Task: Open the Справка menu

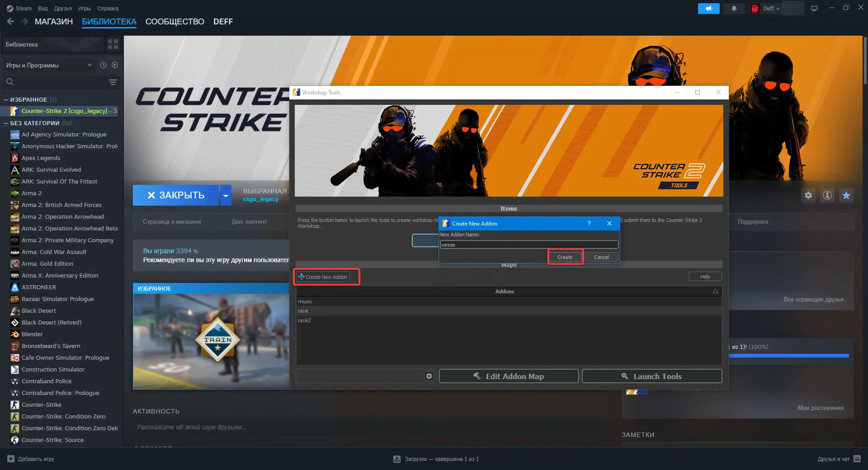Action: (x=108, y=8)
